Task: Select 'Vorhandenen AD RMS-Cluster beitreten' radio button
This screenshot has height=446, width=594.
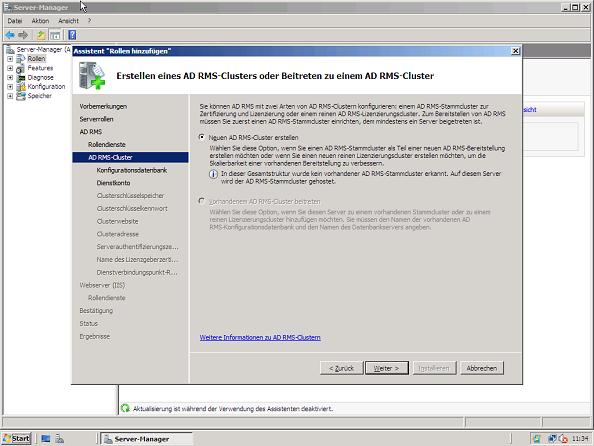Action: click(202, 201)
